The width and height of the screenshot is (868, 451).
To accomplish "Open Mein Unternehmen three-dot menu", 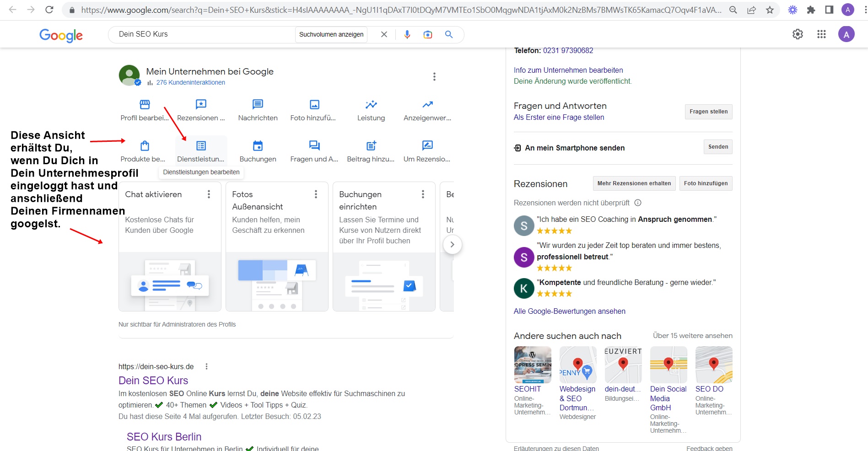I will click(x=434, y=77).
